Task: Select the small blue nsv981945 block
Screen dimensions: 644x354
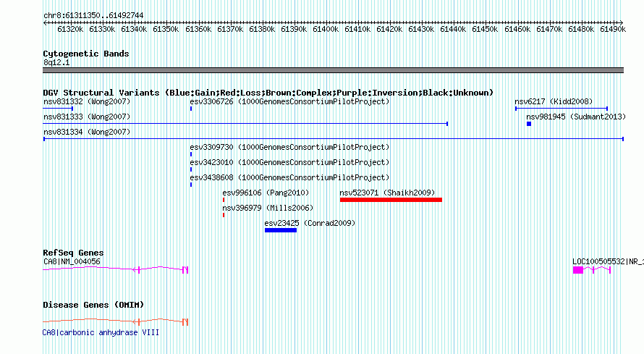Action: pos(529,124)
